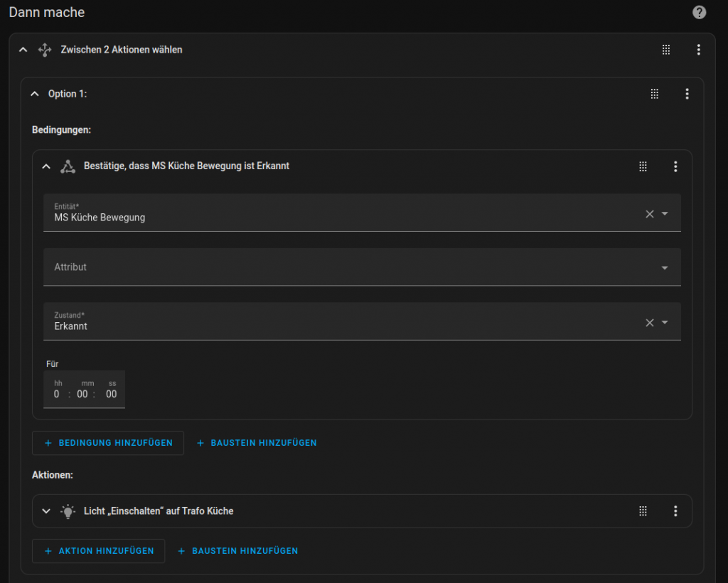Viewport: 728px width, 583px height.
Task: Open the Attribut dropdown
Action: 665,268
